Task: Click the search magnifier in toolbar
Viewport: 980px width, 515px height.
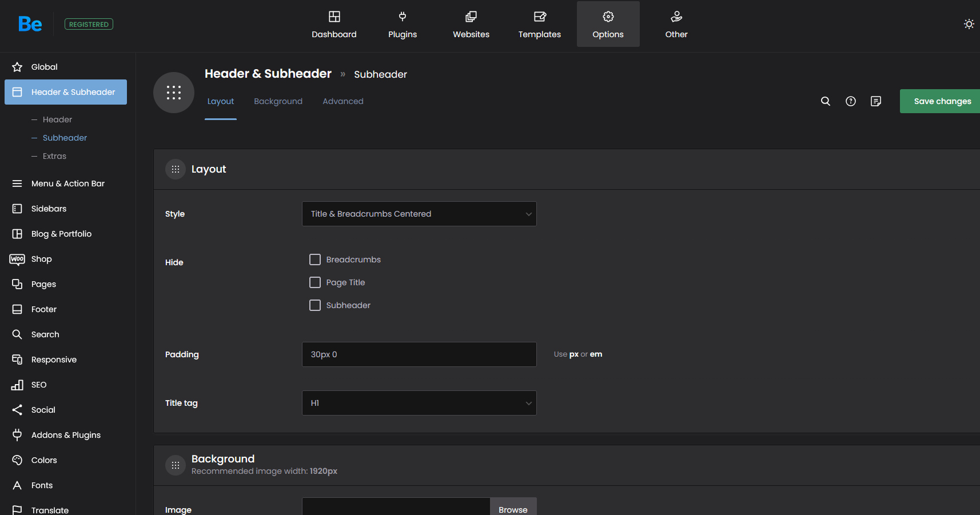Action: pos(826,101)
